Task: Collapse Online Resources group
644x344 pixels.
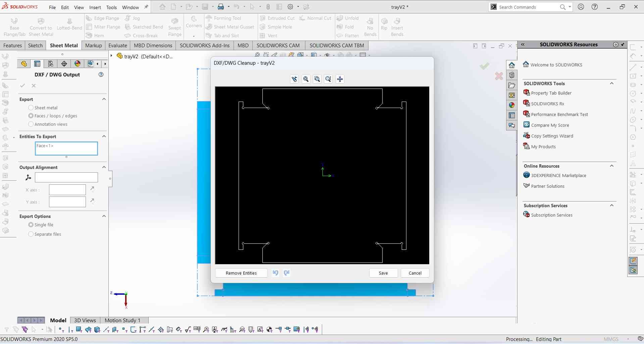Action: 612,166
